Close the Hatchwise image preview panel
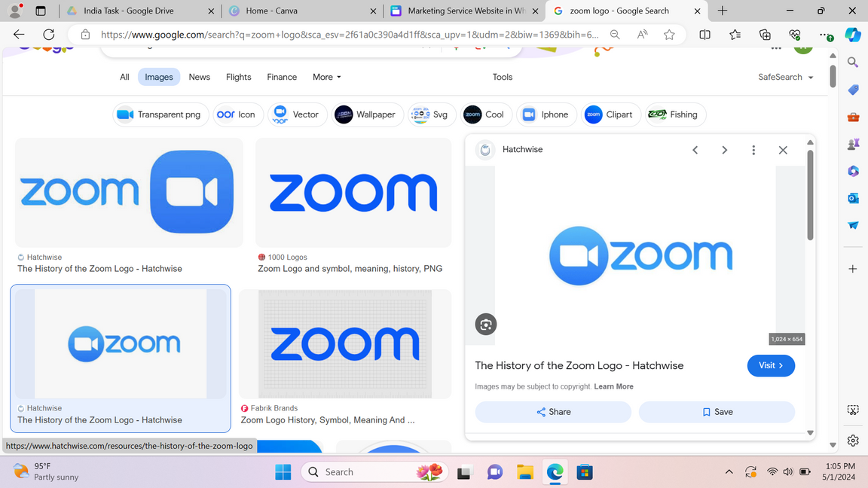The image size is (868, 488). pos(783,150)
